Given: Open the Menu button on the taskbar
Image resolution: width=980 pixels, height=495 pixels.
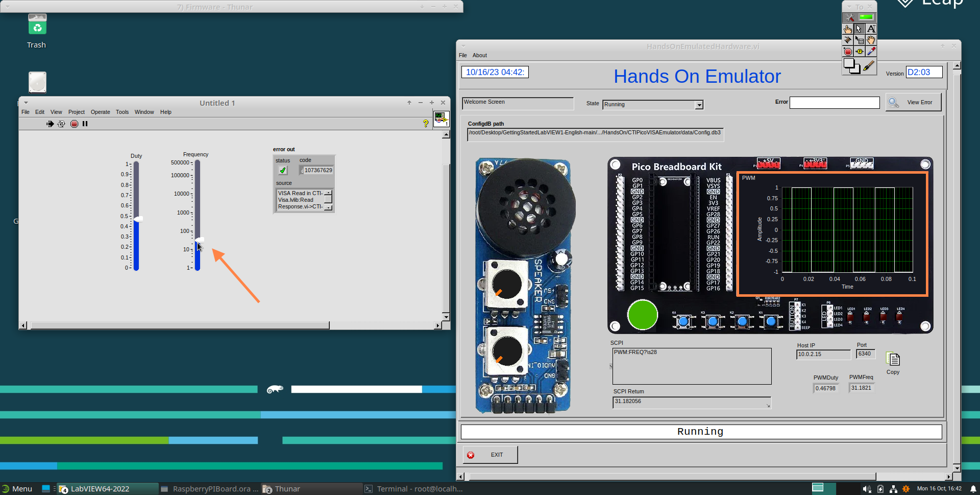Looking at the screenshot, I should point(17,489).
